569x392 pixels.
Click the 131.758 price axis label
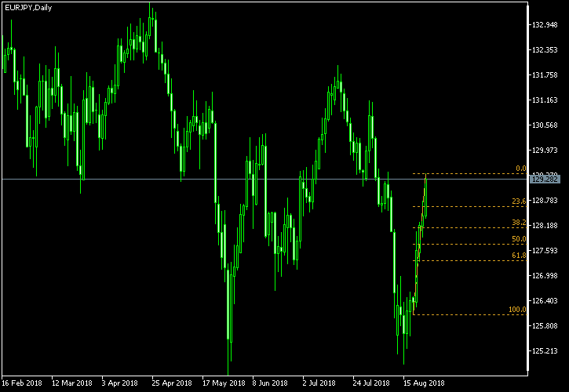pyautogui.click(x=545, y=75)
